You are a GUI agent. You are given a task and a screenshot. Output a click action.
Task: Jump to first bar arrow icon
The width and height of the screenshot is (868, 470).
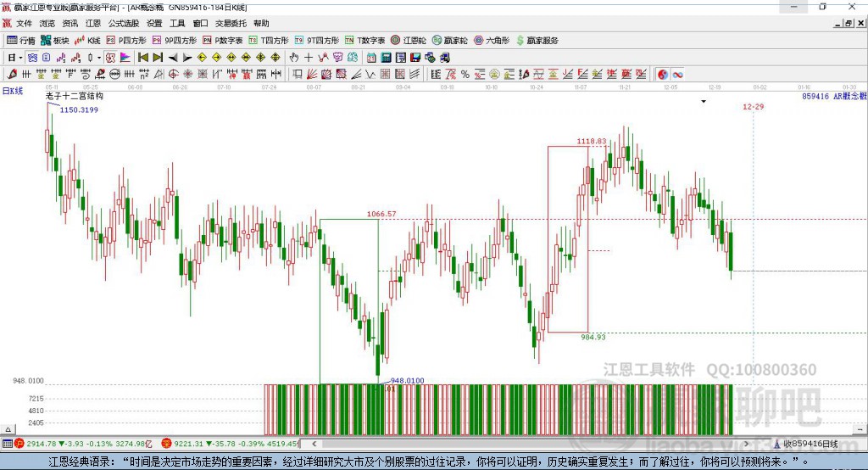coord(142,57)
